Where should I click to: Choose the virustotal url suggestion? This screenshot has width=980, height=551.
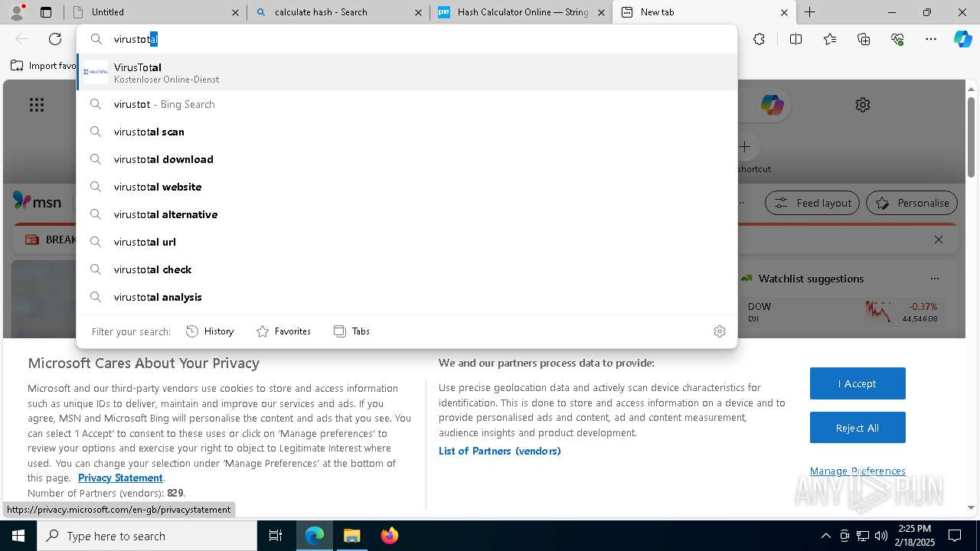pyautogui.click(x=407, y=242)
